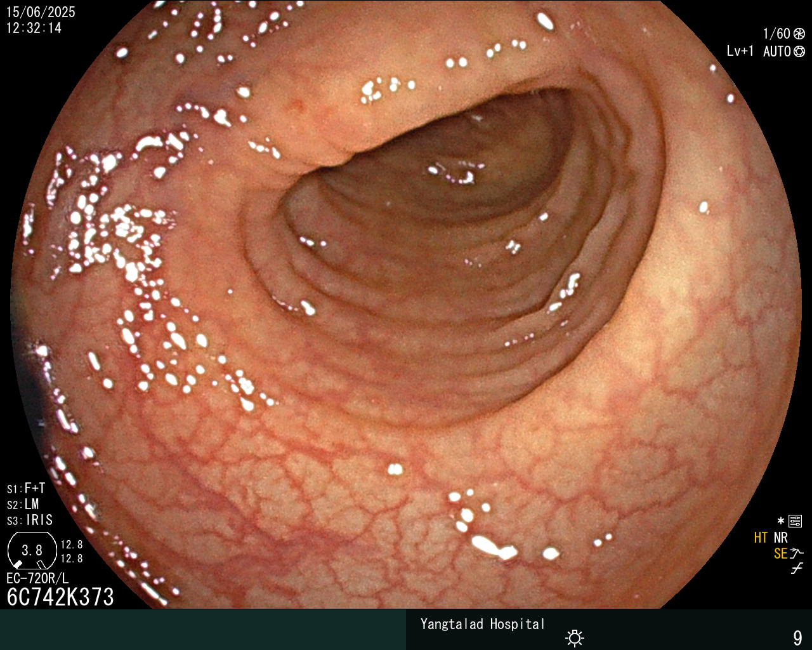Click the structure enhancement curve icon beside SE
Image resolution: width=812 pixels, height=650 pixels.
pos(797,554)
